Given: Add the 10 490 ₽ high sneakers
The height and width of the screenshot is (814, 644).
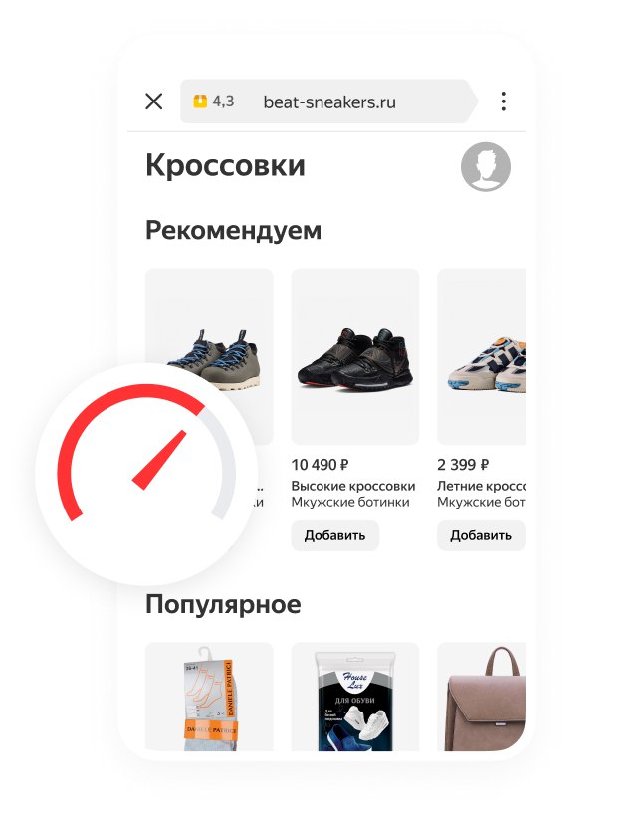Looking at the screenshot, I should click(335, 535).
